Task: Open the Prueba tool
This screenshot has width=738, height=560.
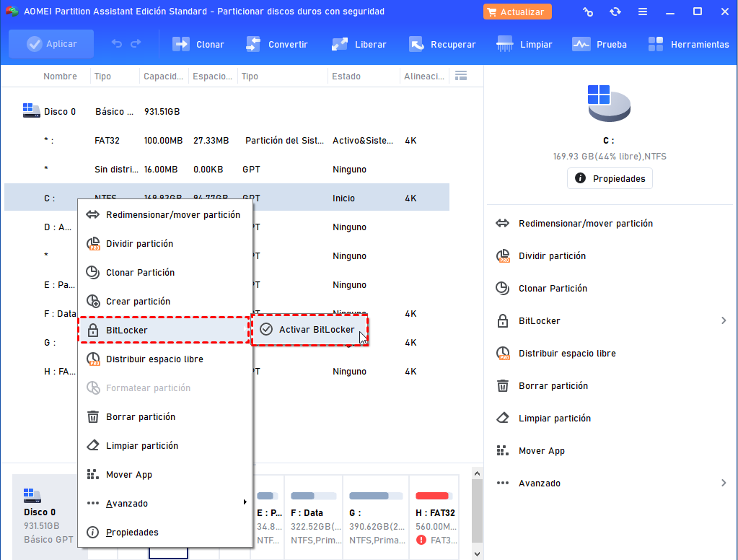Action: click(599, 44)
